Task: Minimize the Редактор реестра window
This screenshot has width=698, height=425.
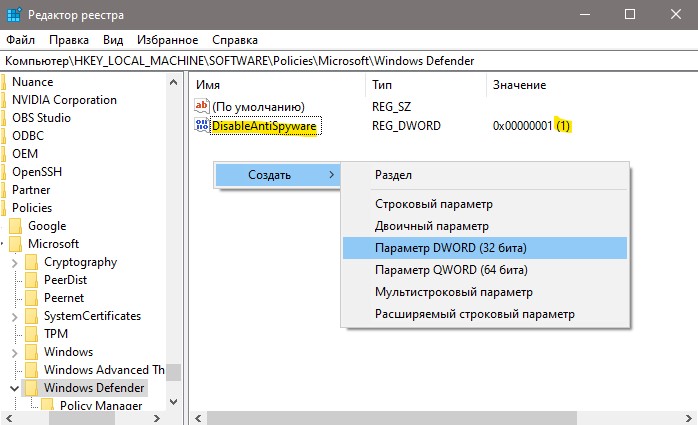Action: (585, 15)
